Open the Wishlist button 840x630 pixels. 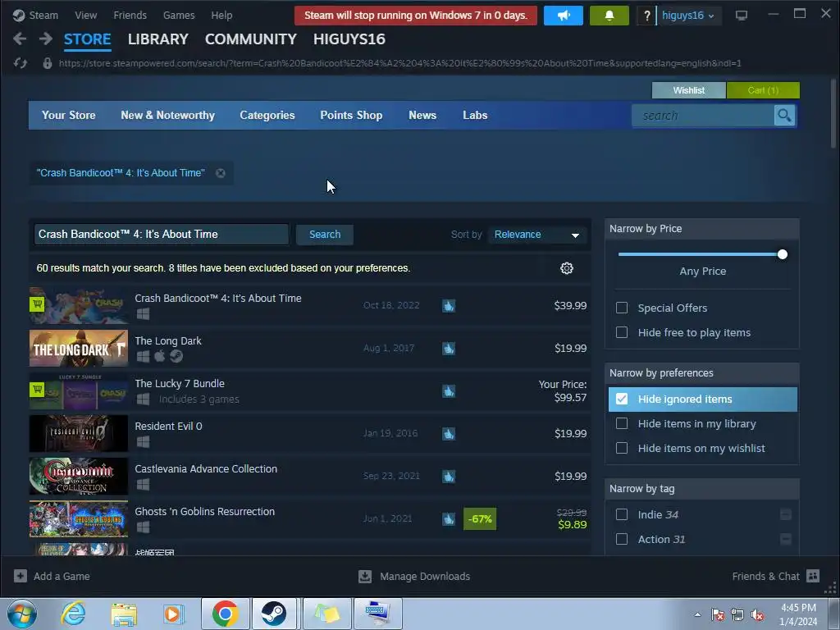(689, 90)
